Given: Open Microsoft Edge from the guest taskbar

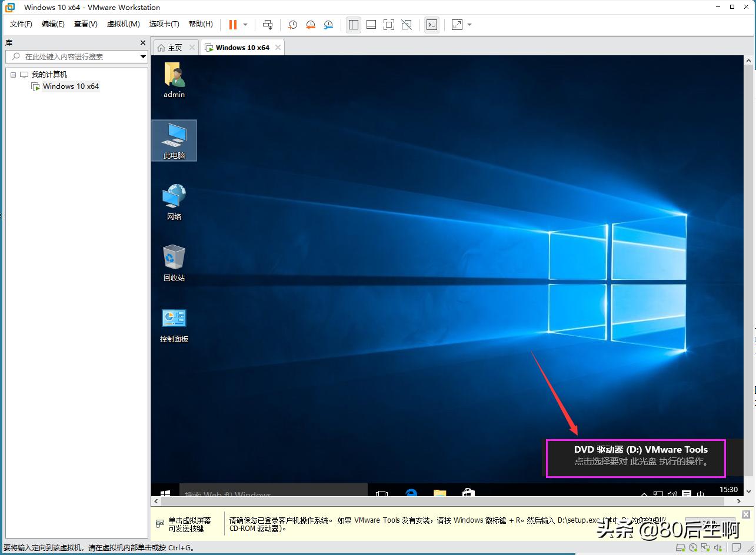Looking at the screenshot, I should [411, 493].
